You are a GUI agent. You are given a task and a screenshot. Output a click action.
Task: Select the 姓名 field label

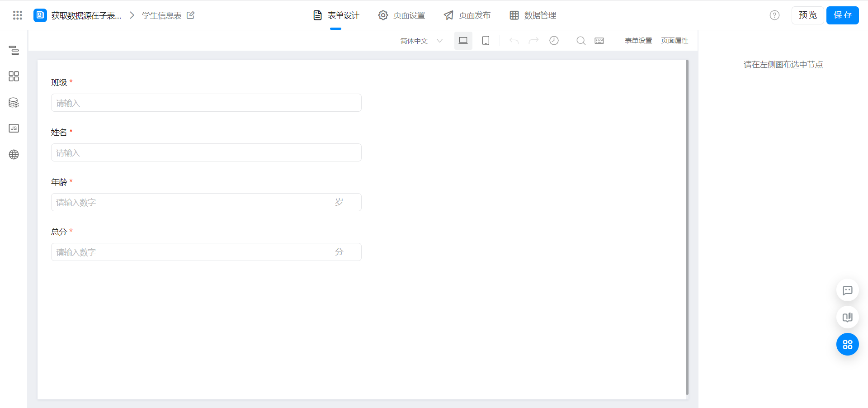tap(59, 132)
